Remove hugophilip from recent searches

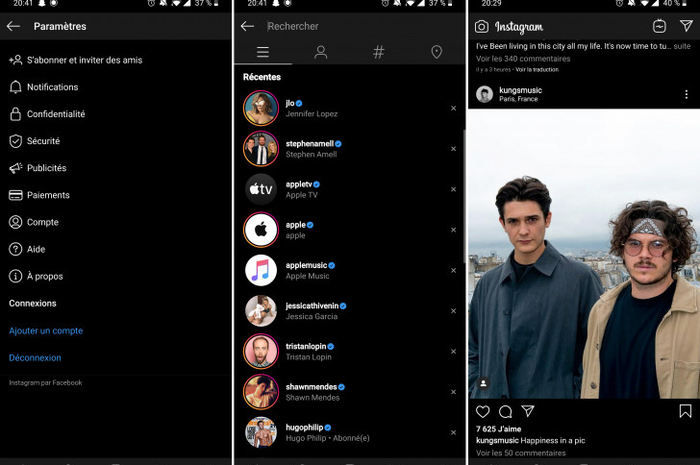(x=454, y=432)
